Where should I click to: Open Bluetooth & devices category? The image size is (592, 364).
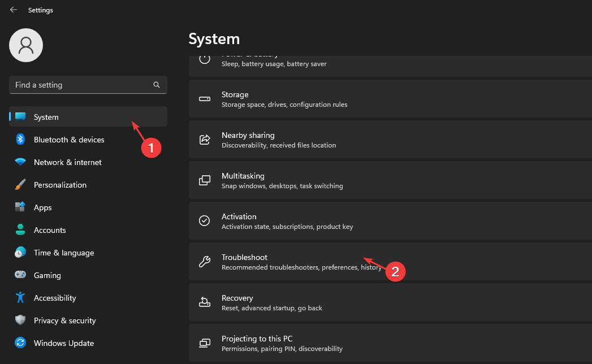(x=88, y=140)
